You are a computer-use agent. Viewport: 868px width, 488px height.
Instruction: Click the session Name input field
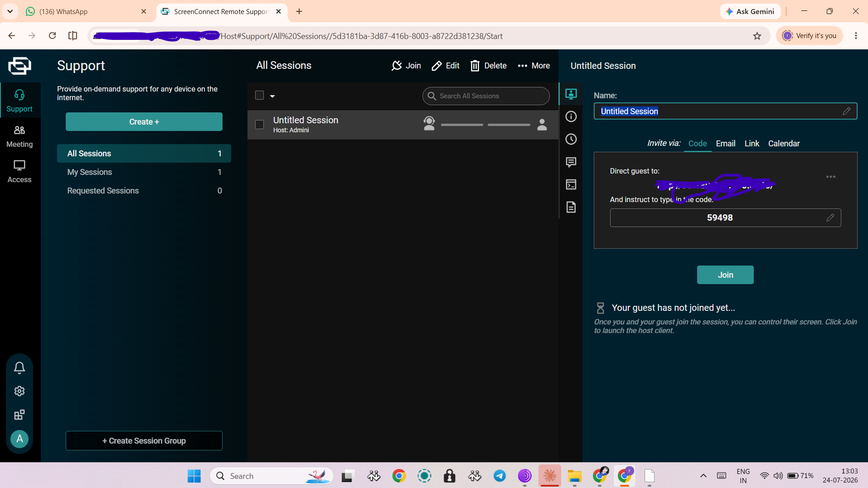coord(725,111)
